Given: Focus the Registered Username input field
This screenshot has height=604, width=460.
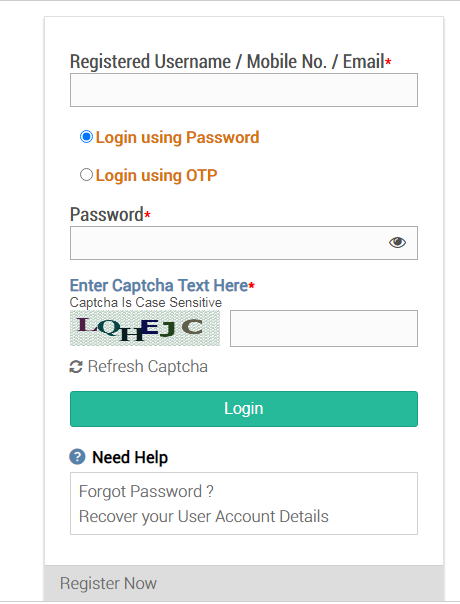Looking at the screenshot, I should coord(244,90).
